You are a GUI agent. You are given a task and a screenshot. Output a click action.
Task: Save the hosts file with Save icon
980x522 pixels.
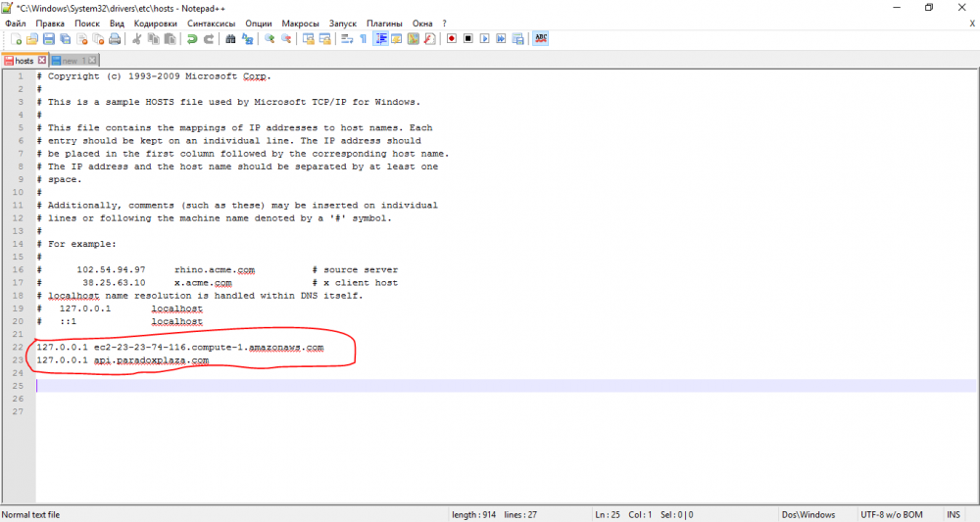coord(49,39)
